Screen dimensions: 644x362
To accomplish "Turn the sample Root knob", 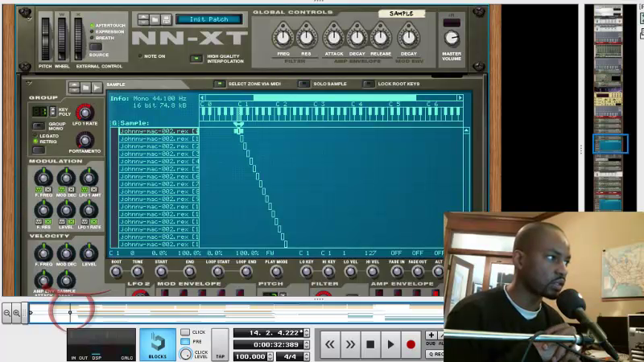I will (116, 271).
